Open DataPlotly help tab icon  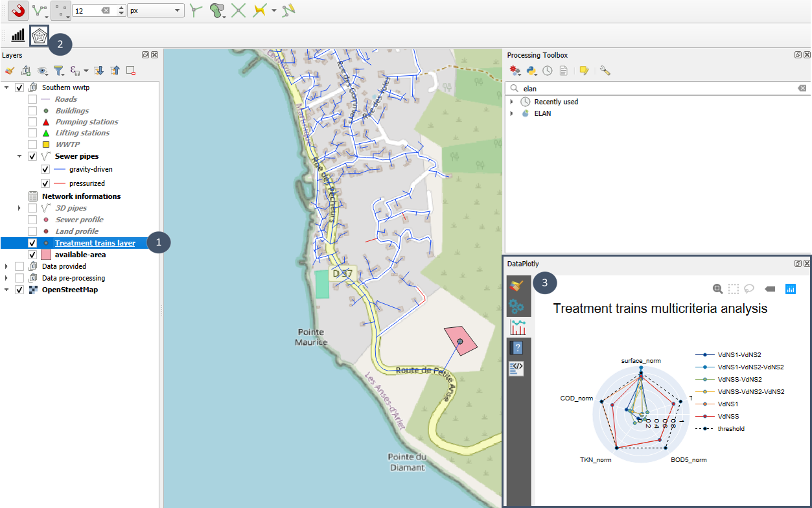click(517, 348)
